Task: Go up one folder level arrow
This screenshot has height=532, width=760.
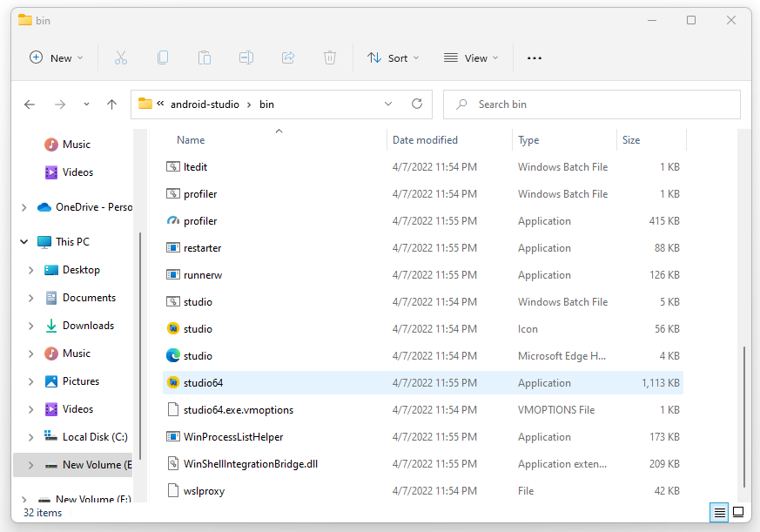Action: [x=112, y=104]
